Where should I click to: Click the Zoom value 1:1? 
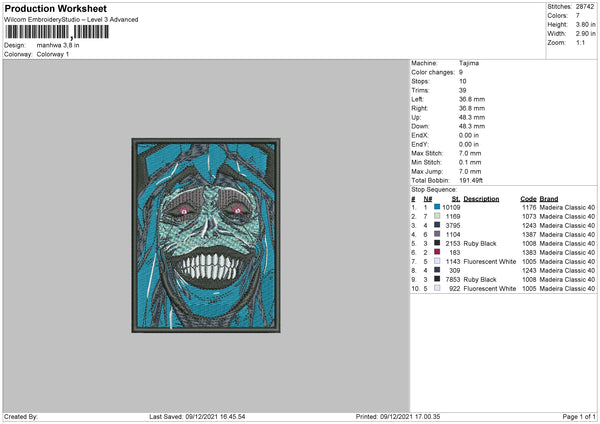(580, 42)
